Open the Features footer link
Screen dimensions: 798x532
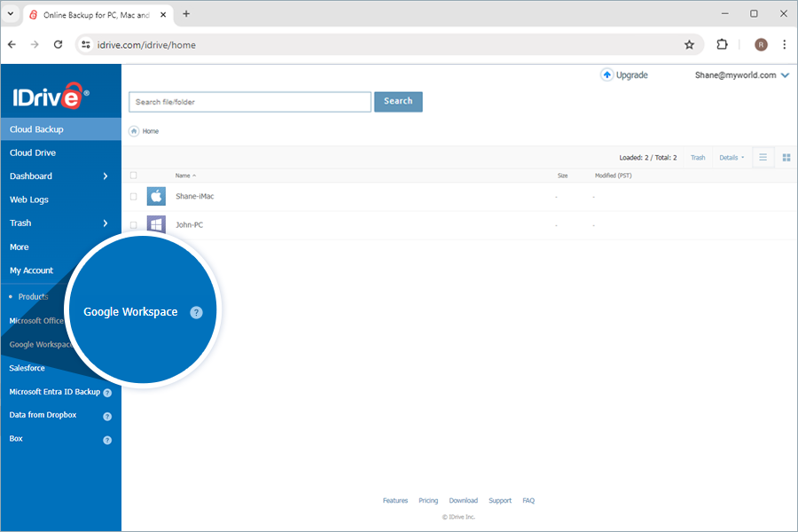(x=395, y=500)
